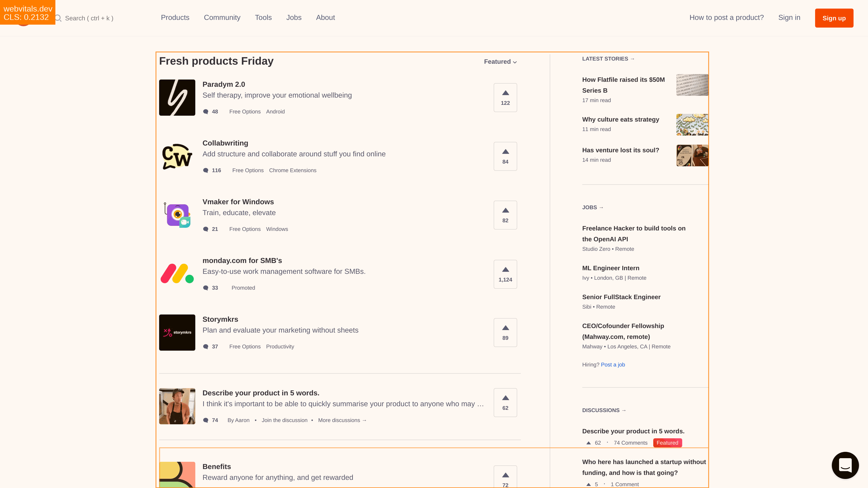Click the Windows tag under Vmaker
Viewport: 868px width, 488px height.
click(277, 229)
